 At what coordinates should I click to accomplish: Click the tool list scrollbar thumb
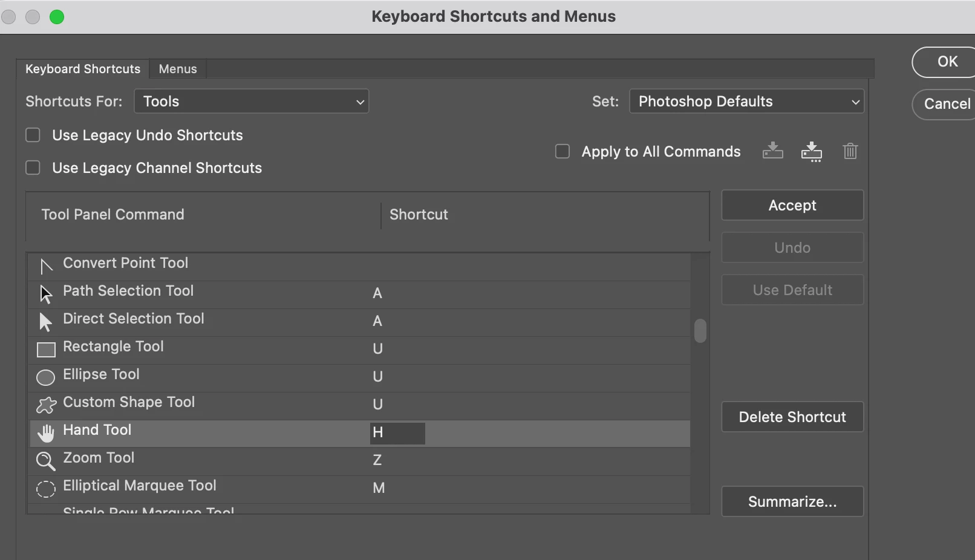[700, 331]
